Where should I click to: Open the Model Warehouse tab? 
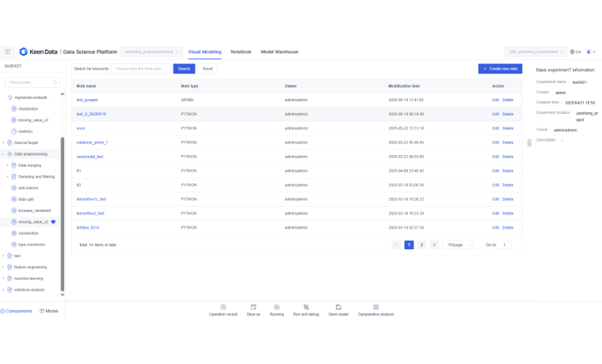point(280,51)
